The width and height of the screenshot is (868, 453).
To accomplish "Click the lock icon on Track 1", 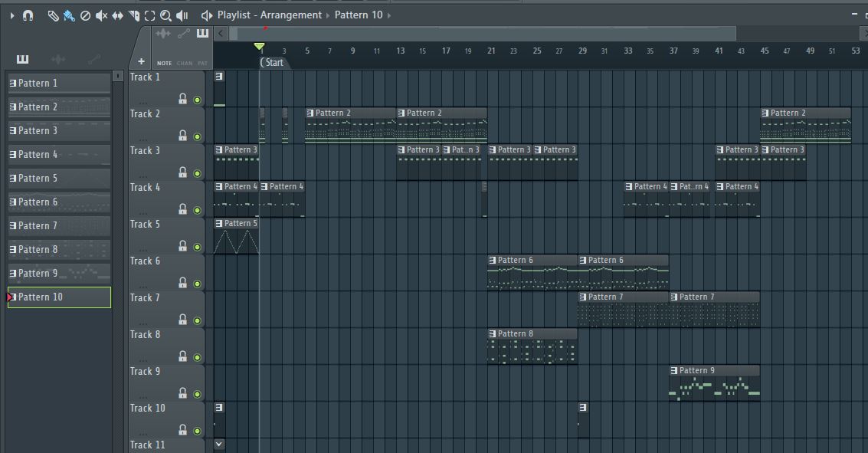I will [182, 99].
